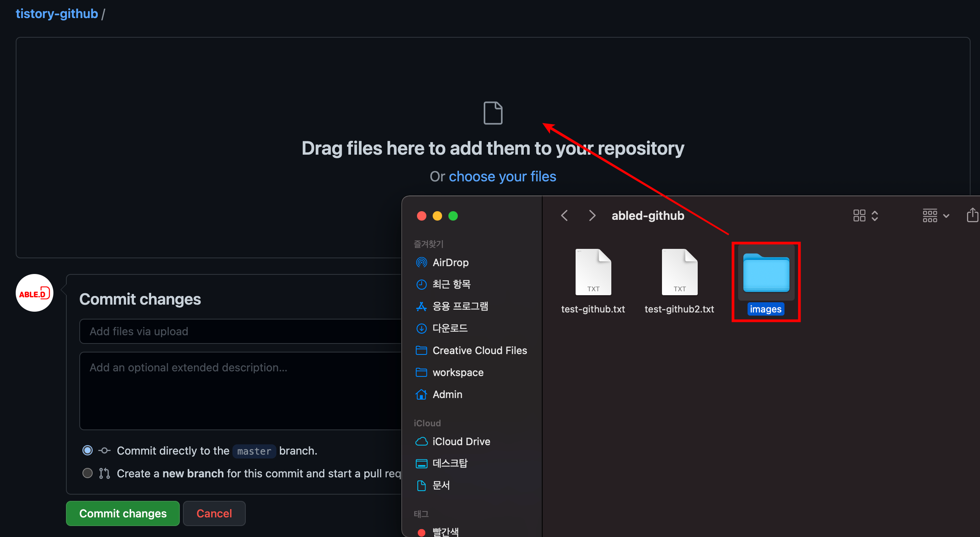This screenshot has height=537, width=980.
Task: Select commit directly to master radio
Action: (x=88, y=450)
